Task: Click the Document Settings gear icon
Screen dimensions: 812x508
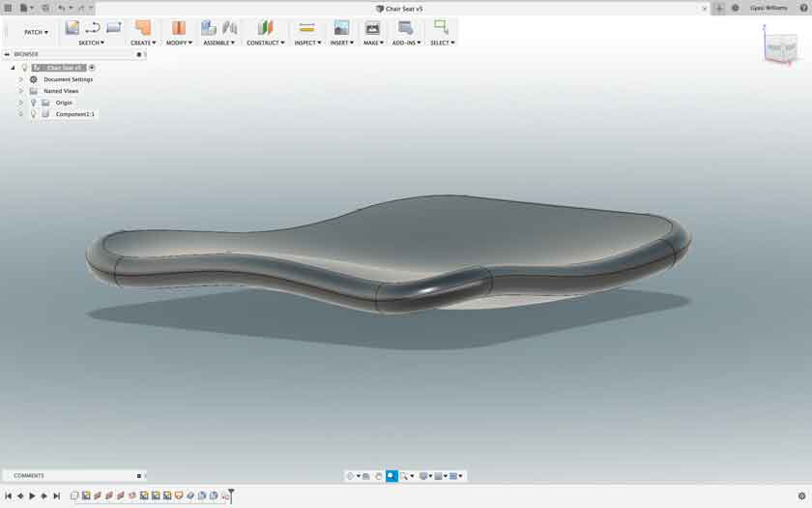Action: coord(34,79)
